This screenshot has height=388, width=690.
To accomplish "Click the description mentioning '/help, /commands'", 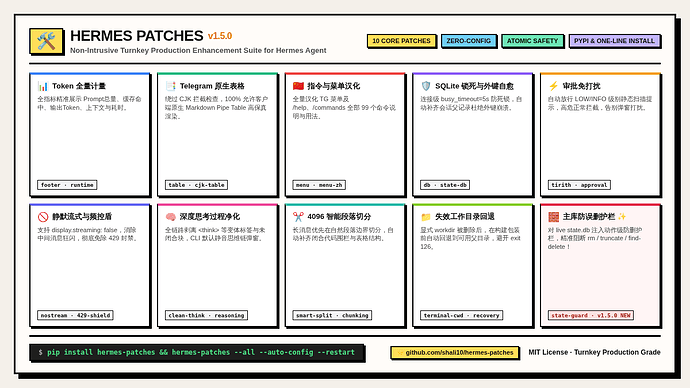I will 344,108.
